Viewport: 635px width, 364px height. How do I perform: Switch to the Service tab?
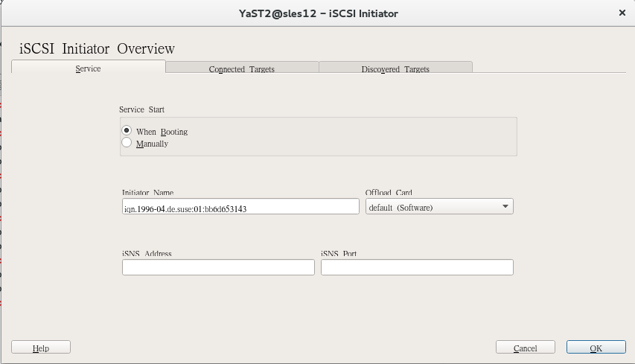coord(89,67)
